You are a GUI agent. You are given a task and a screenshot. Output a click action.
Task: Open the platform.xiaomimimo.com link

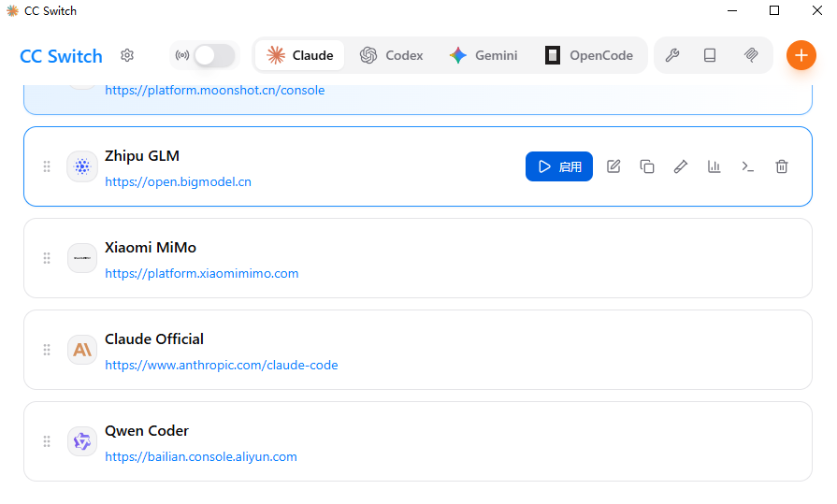click(x=201, y=273)
